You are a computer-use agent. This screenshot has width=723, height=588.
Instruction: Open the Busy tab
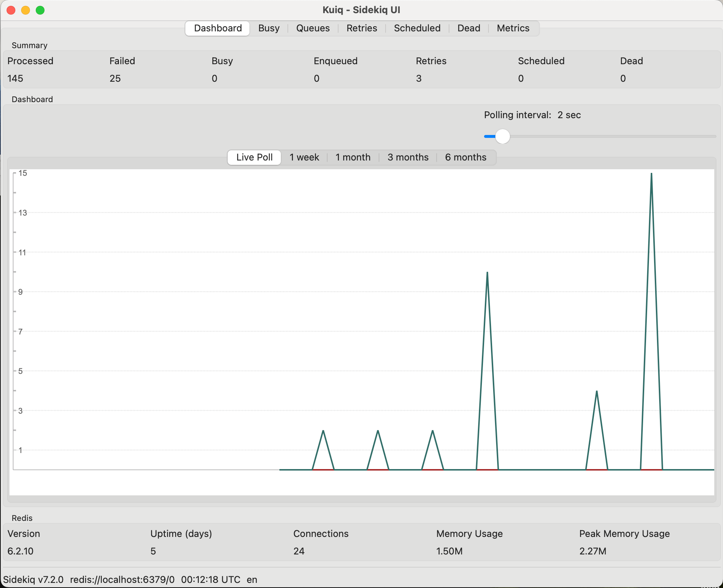tap(269, 28)
